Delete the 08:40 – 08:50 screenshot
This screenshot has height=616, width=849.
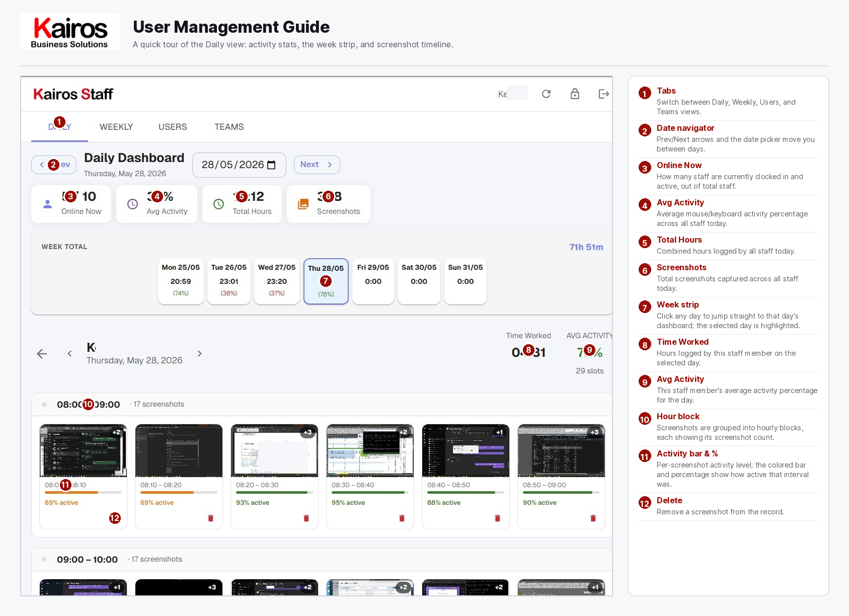498,518
